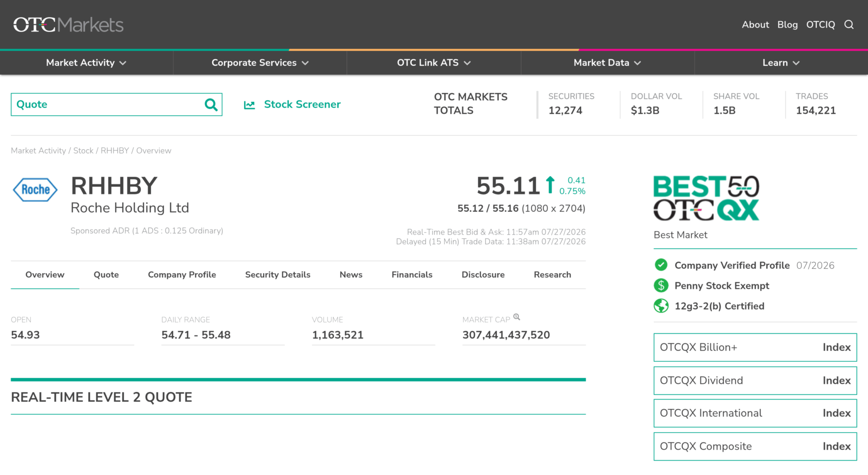Open the OTCQX Composite Index

755,446
